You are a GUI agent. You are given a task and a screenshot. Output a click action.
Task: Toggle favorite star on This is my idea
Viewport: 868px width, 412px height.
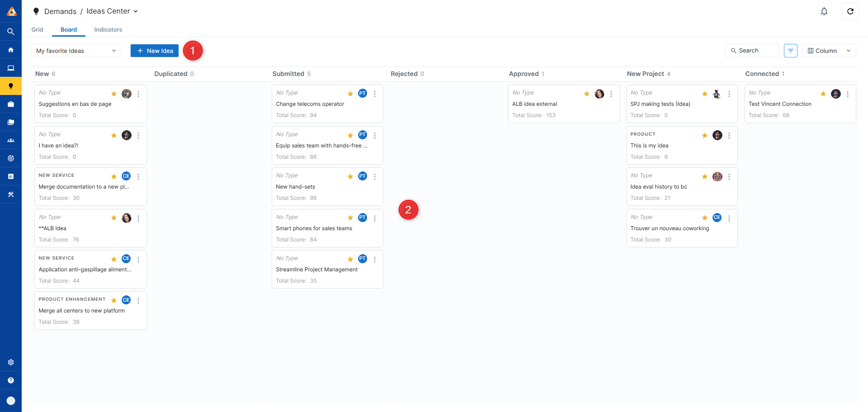704,136
